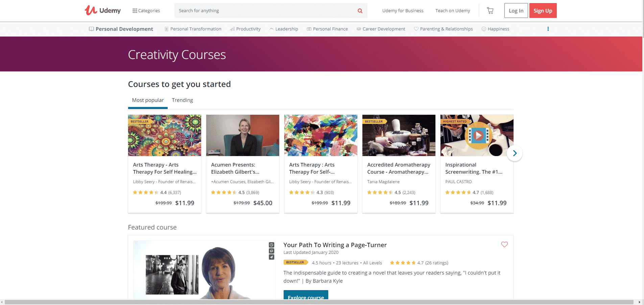Open Elizabeth Gilbert course thumbnail
This screenshot has height=305, width=644.
(242, 135)
